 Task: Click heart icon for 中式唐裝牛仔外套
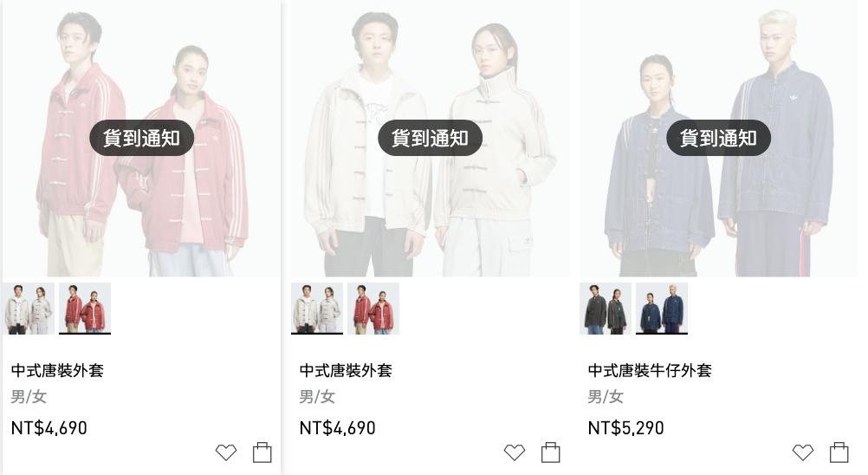(803, 452)
